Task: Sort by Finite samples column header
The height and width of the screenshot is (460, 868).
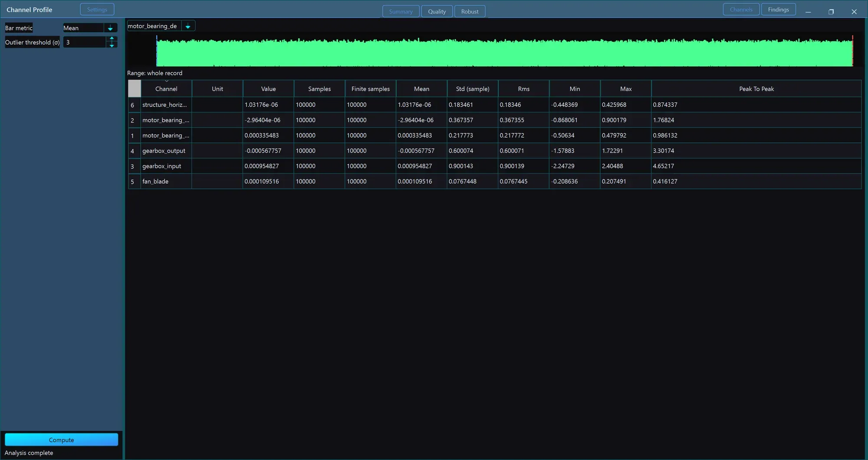Action: [371, 89]
